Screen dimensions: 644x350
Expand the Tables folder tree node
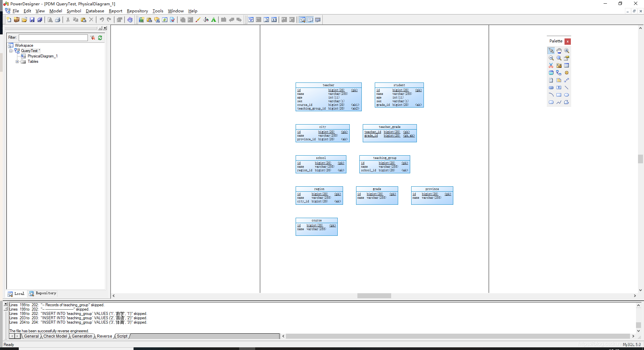[x=17, y=61]
